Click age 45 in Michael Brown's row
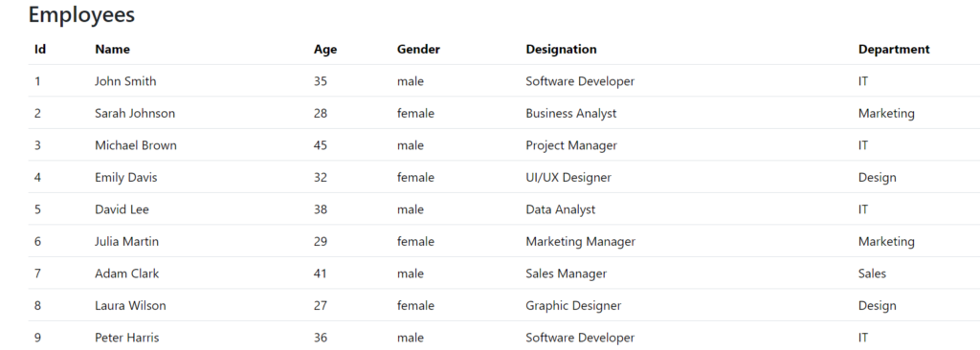Viewport: 980px width, 350px height. [321, 145]
